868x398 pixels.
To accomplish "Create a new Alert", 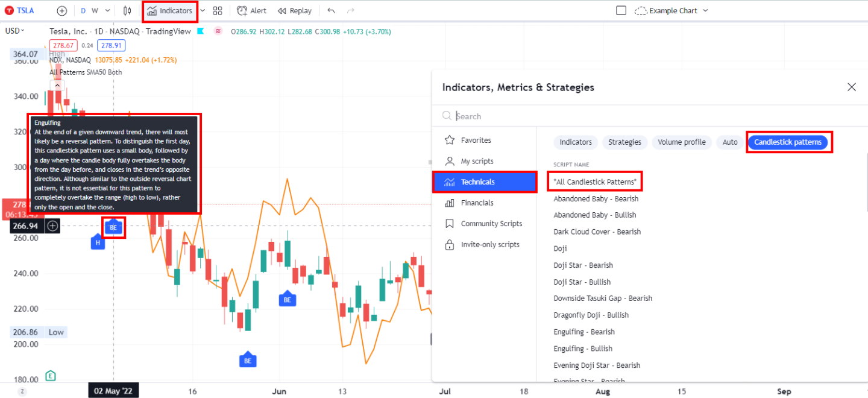I will click(x=251, y=10).
